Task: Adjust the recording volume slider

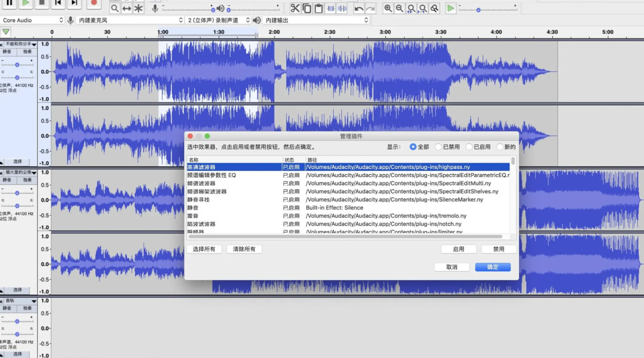Action: [187, 9]
